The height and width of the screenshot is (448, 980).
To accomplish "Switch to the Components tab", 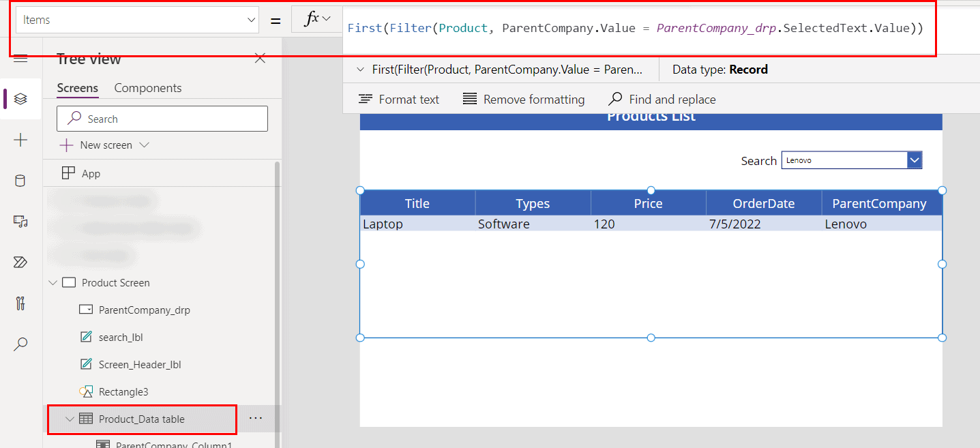I will coord(147,88).
